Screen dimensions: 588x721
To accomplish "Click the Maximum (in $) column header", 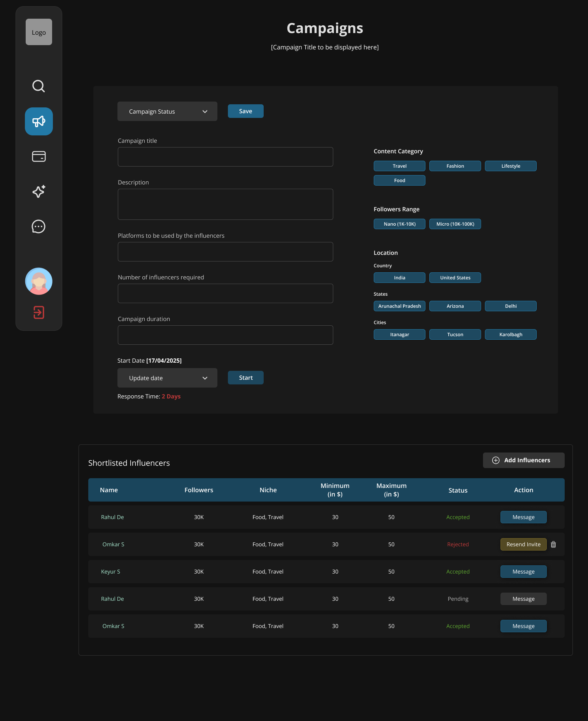I will pyautogui.click(x=391, y=490).
